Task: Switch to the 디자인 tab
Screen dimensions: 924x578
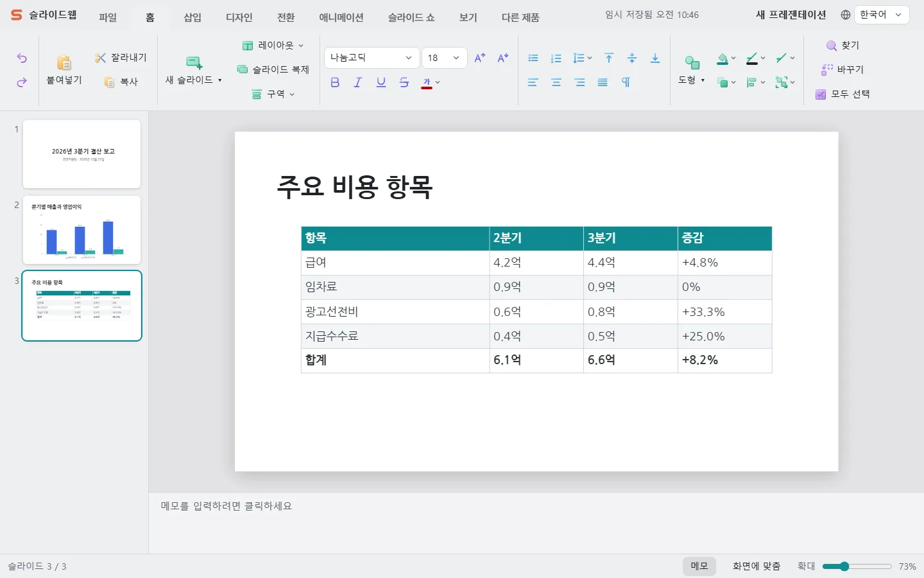Action: tap(239, 17)
